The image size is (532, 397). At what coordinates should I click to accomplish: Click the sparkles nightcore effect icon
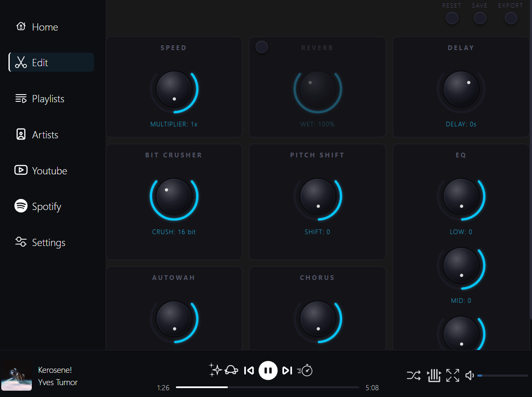[x=215, y=370]
